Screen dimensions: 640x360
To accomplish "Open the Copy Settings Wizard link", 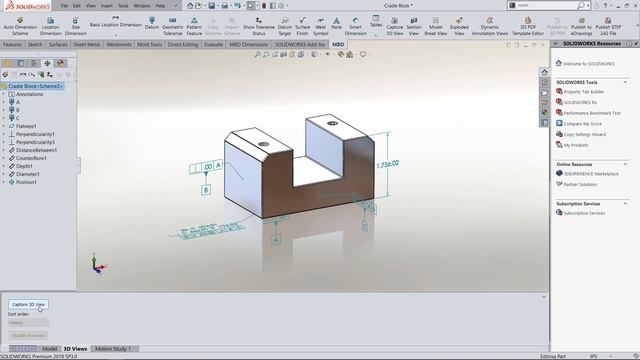I will (584, 134).
